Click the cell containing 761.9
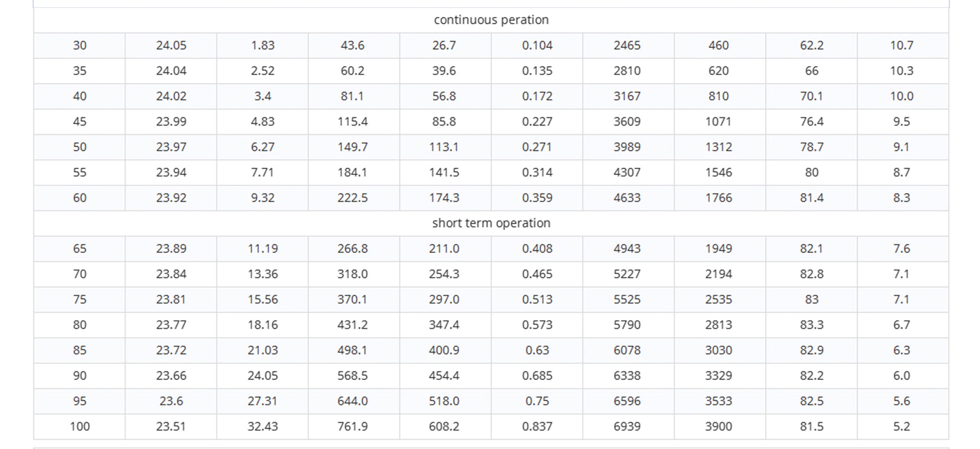The width and height of the screenshot is (980, 449). pos(353,426)
